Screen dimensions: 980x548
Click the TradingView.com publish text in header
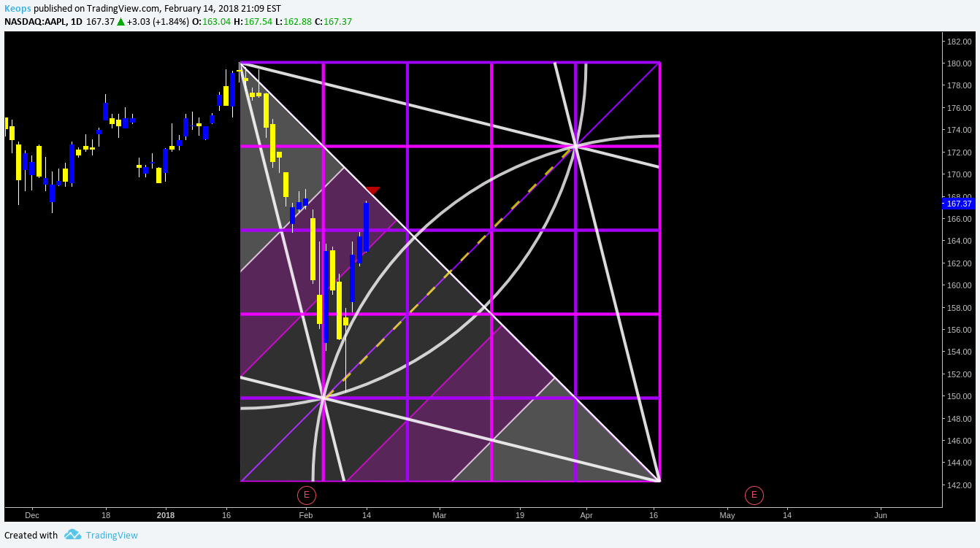pyautogui.click(x=123, y=8)
